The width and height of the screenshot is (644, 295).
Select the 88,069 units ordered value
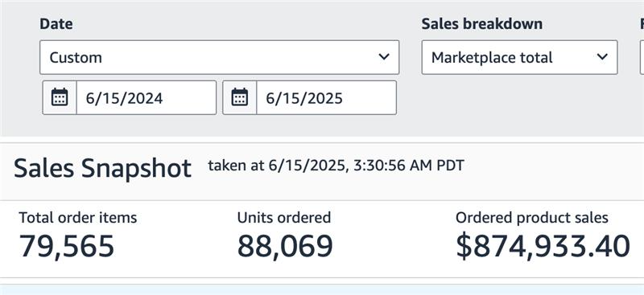coord(285,246)
